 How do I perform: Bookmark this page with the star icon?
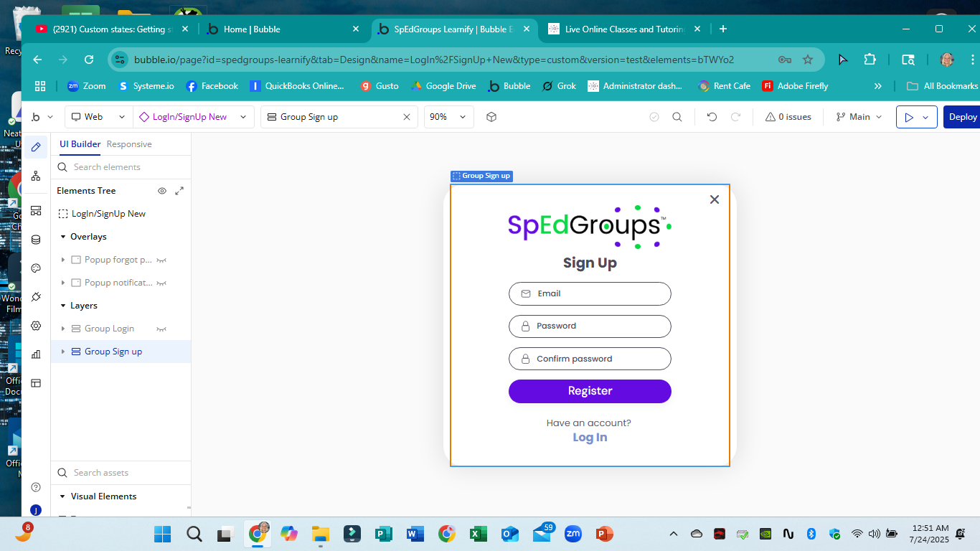[x=808, y=60]
